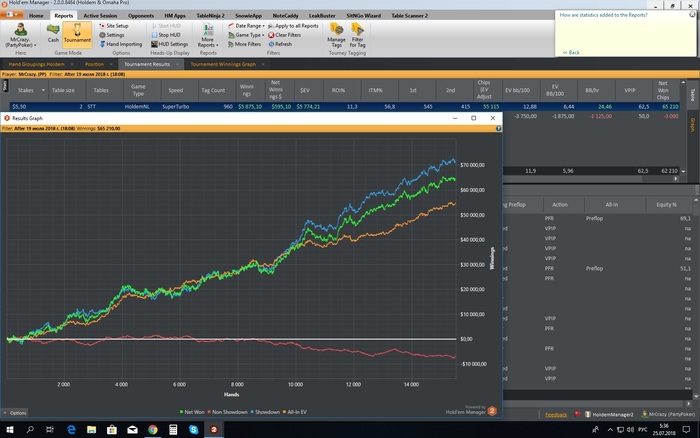The height and width of the screenshot is (438, 700).
Task: Switch to Hand Groupings Holdem report tab
Action: click(36, 64)
